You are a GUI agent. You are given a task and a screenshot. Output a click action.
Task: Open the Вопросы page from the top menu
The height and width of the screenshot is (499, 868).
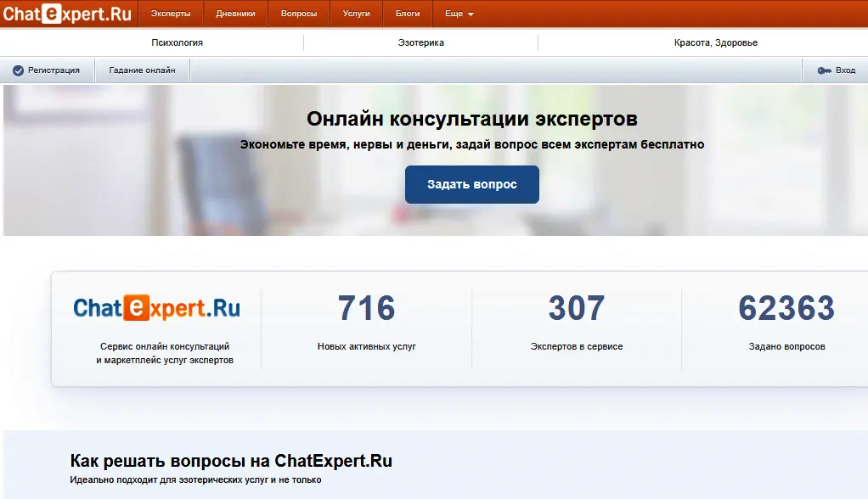click(x=299, y=14)
